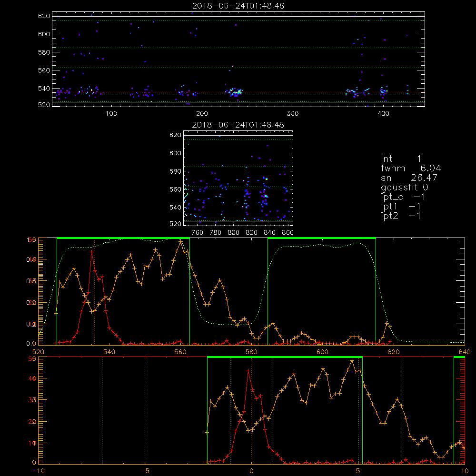
Task: Click x-axis label 400 of the top plot
Action: [383, 114]
